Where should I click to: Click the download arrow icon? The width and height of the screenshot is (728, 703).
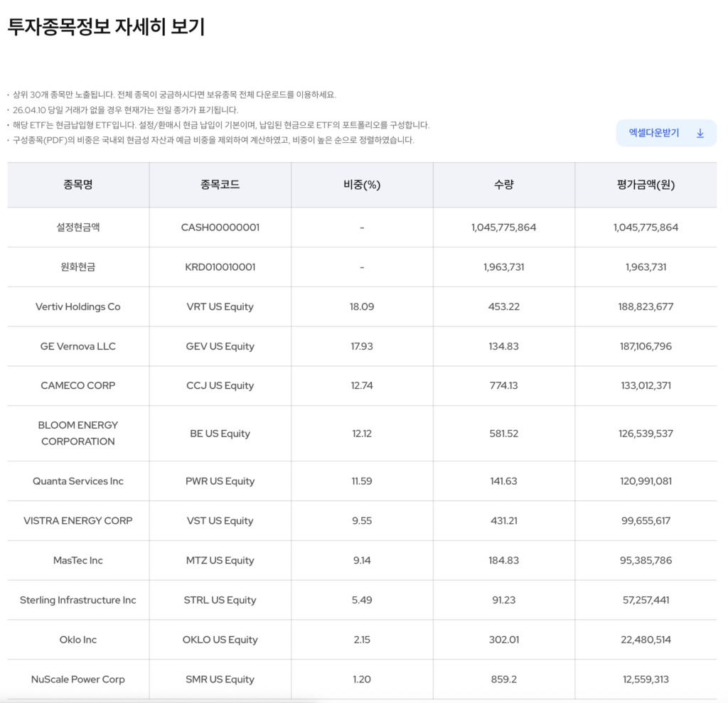click(700, 133)
